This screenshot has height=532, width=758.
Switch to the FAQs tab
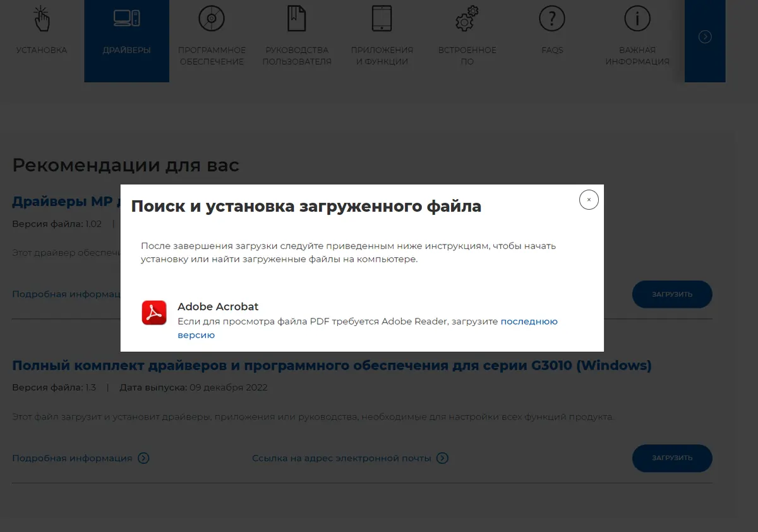tap(552, 50)
